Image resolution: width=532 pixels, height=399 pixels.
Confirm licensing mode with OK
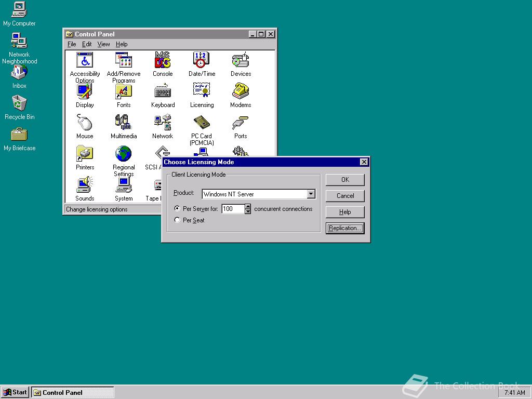[345, 179]
